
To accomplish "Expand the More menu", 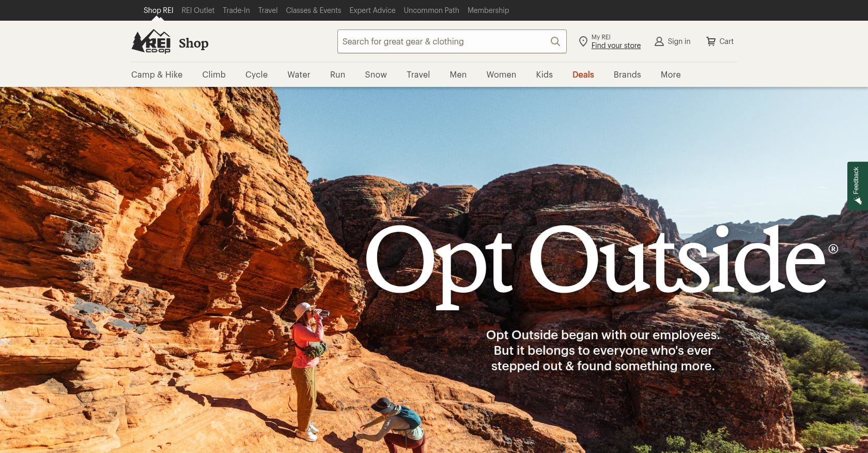I will 671,74.
